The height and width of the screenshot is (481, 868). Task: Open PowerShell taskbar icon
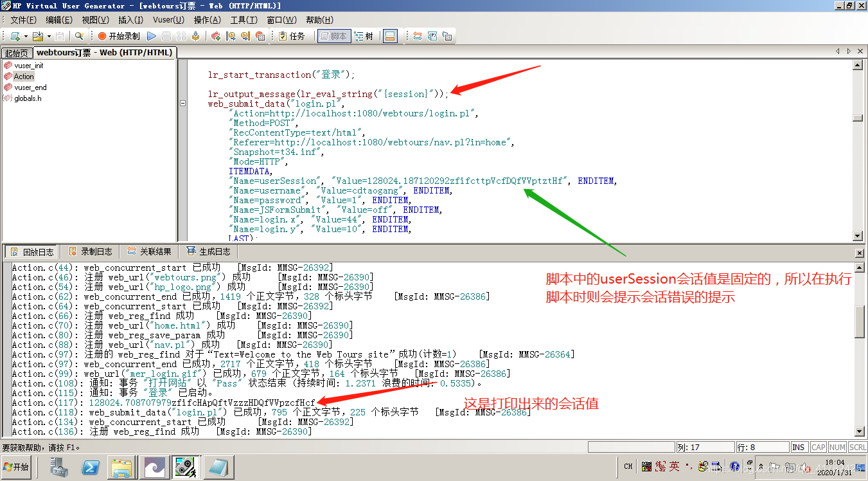(x=91, y=467)
